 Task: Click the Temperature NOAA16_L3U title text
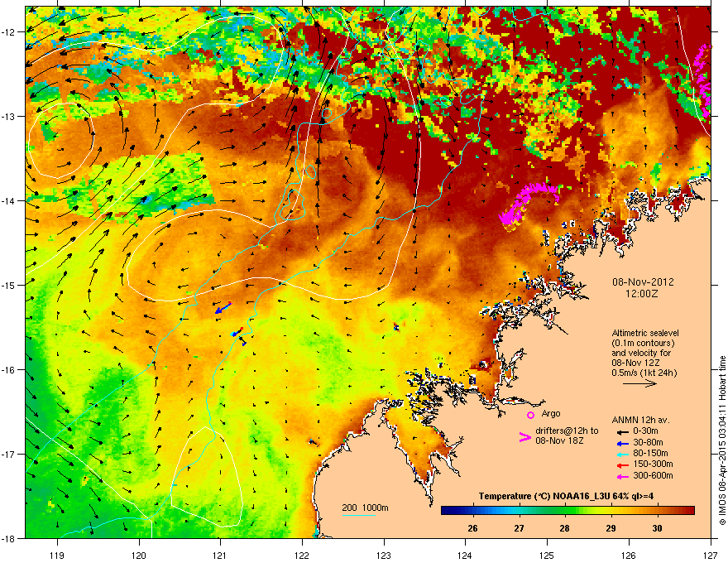click(x=566, y=496)
